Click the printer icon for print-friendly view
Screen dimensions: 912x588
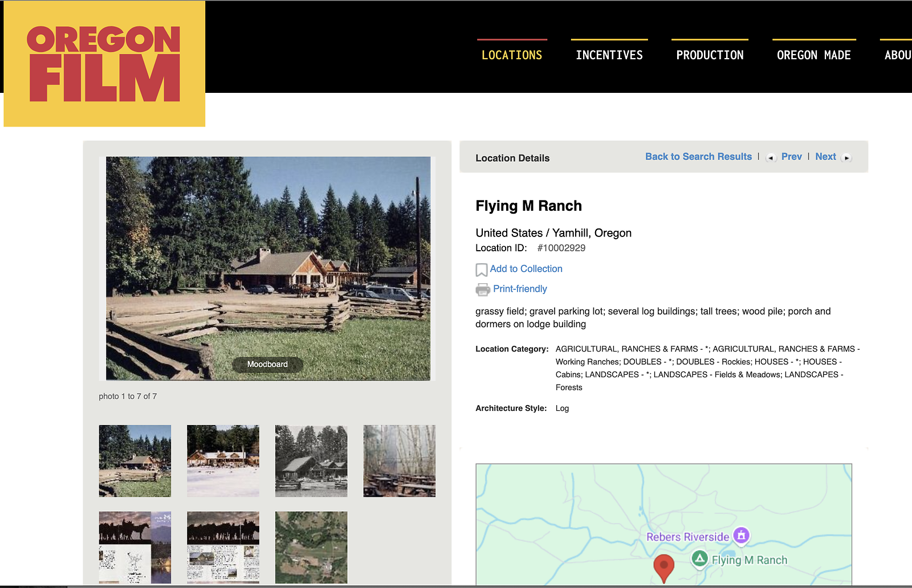tap(483, 289)
